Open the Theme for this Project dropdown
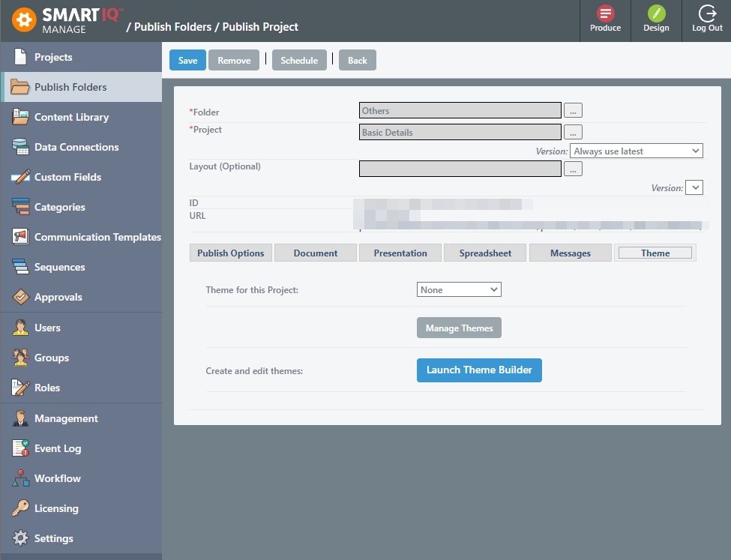The width and height of the screenshot is (731, 560). 459,289
